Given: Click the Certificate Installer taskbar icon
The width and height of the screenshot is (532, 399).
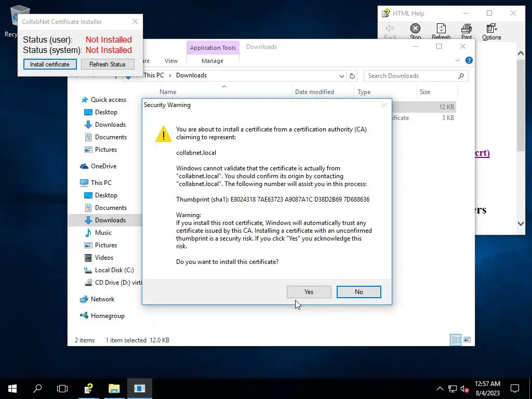Looking at the screenshot, I should 139,389.
